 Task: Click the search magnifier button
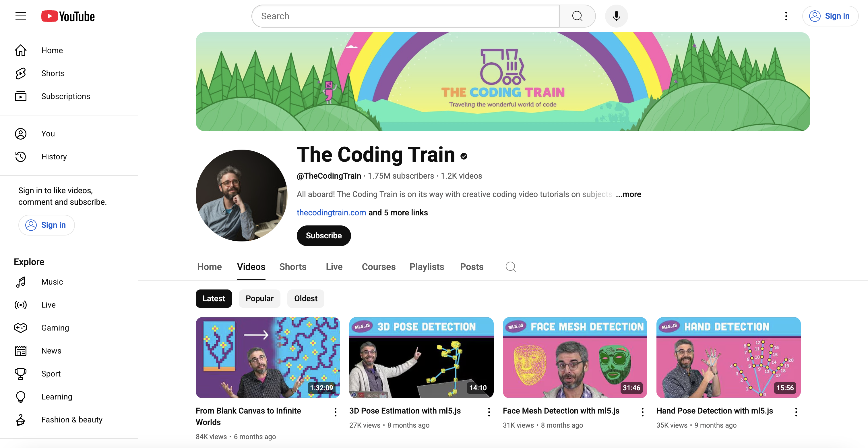(577, 16)
